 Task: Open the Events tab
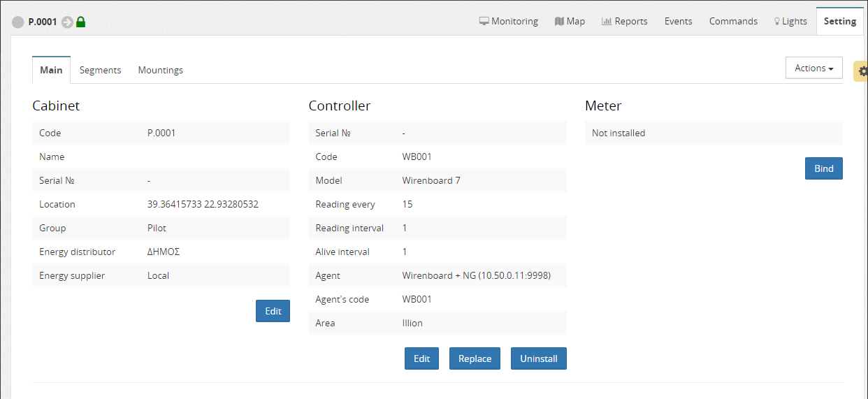[678, 21]
